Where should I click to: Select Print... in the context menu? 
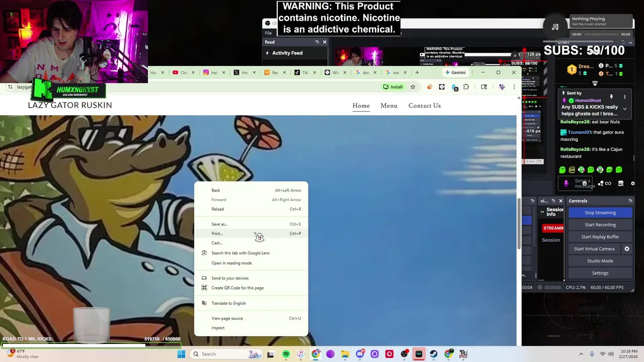[251, 234]
